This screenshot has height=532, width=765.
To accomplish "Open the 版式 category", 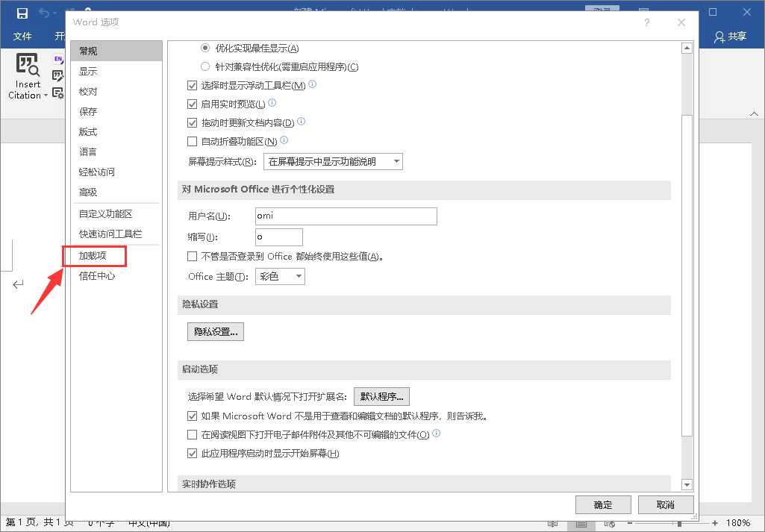I will pos(116,131).
